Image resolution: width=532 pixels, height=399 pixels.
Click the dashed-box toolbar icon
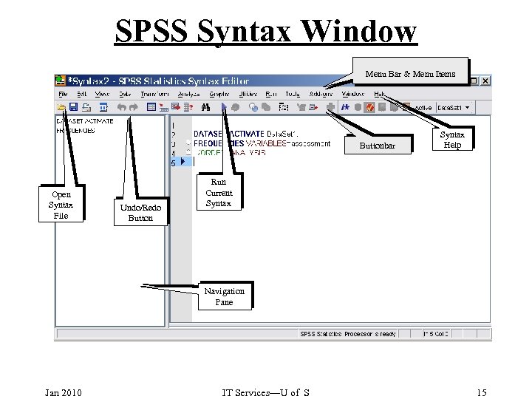pyautogui.click(x=284, y=108)
